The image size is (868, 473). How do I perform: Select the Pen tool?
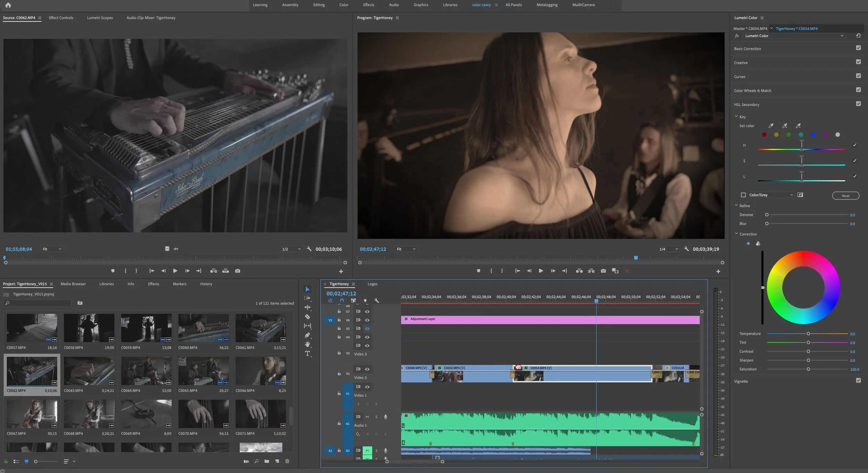[307, 335]
